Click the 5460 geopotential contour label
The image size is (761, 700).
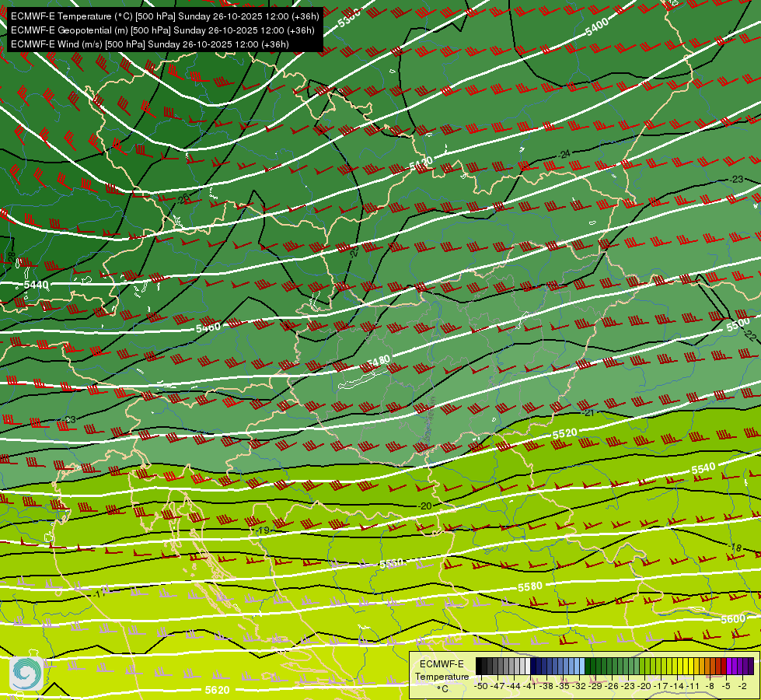click(208, 328)
